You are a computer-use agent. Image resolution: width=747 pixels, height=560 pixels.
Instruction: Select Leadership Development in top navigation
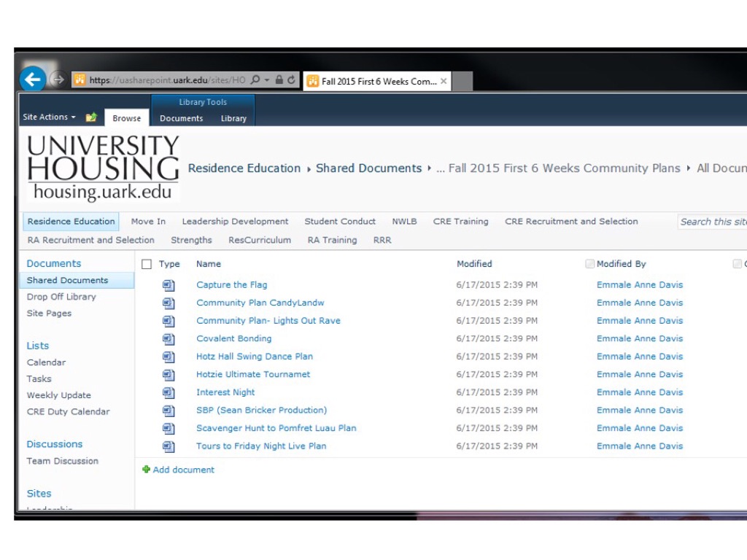click(x=235, y=222)
